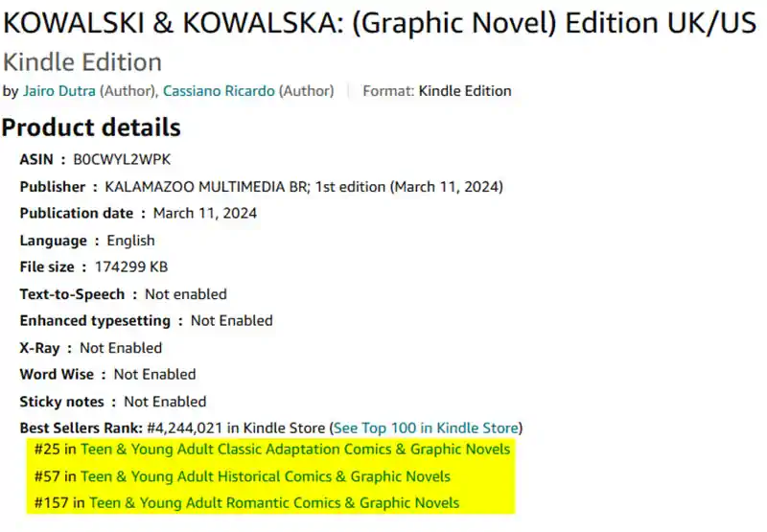The image size is (767, 532).
Task: Click the Publication date March 11, 2024 value
Action: pos(205,213)
